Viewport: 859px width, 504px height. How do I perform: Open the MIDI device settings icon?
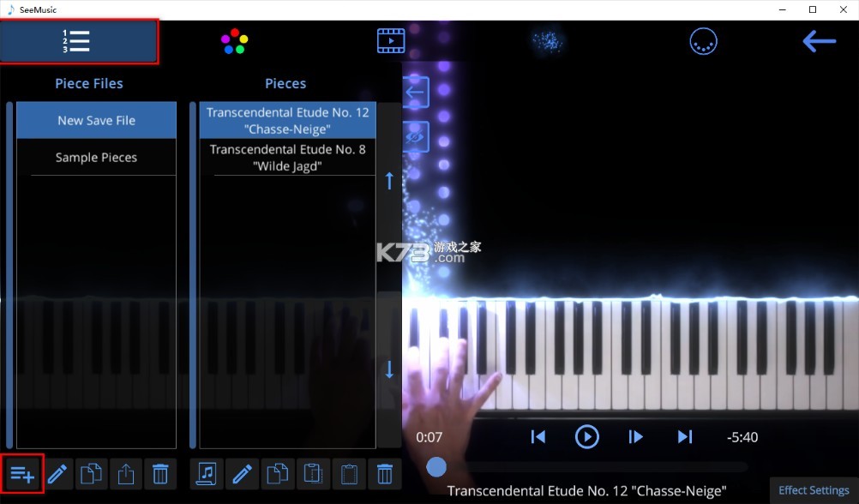(703, 40)
